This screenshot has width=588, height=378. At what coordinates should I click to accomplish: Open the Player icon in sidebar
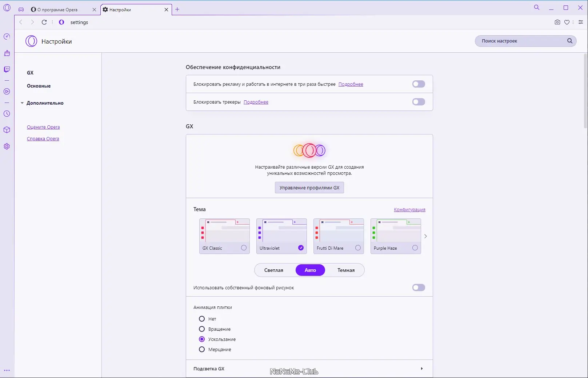tap(7, 92)
